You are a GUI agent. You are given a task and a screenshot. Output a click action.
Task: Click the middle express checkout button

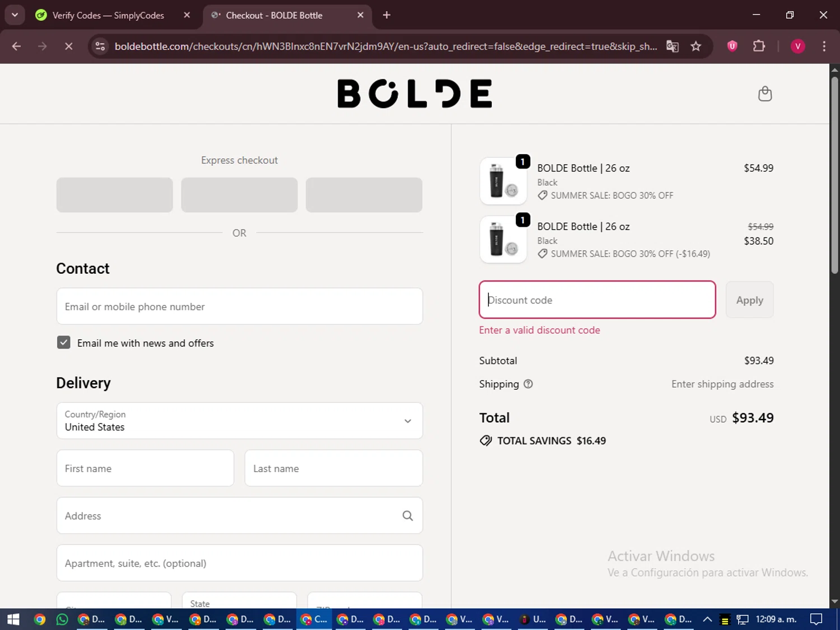click(x=239, y=195)
